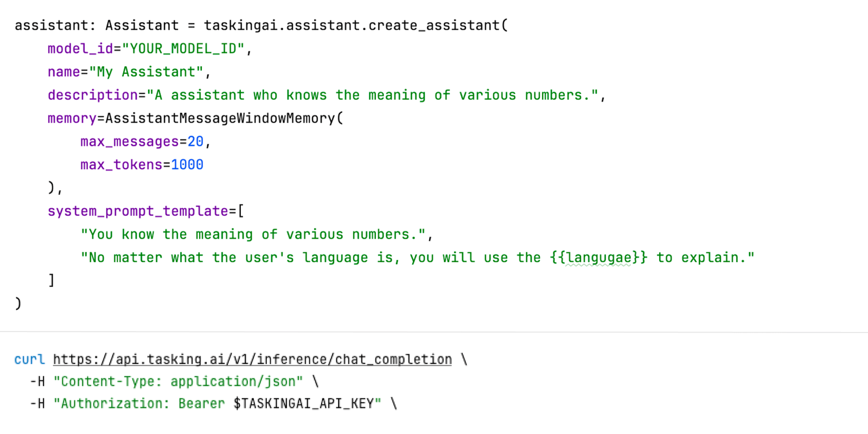Click the "Content-Type: application/json" header string
The height and width of the screenshot is (434, 868).
(178, 382)
